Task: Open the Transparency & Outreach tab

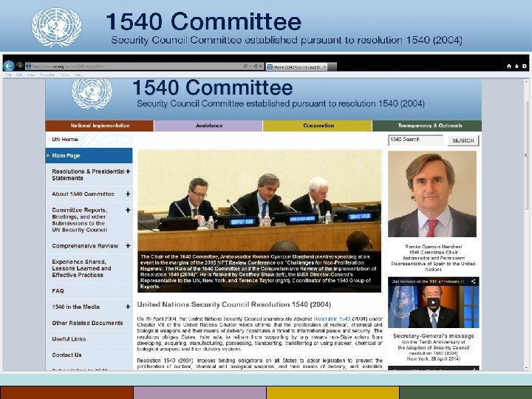Action: 427,126
